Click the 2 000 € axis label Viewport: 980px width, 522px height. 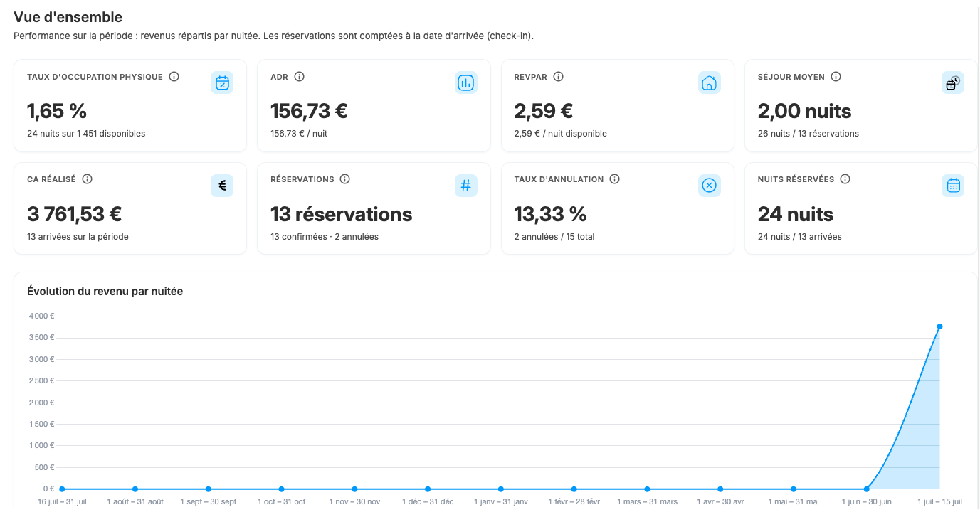click(x=41, y=403)
